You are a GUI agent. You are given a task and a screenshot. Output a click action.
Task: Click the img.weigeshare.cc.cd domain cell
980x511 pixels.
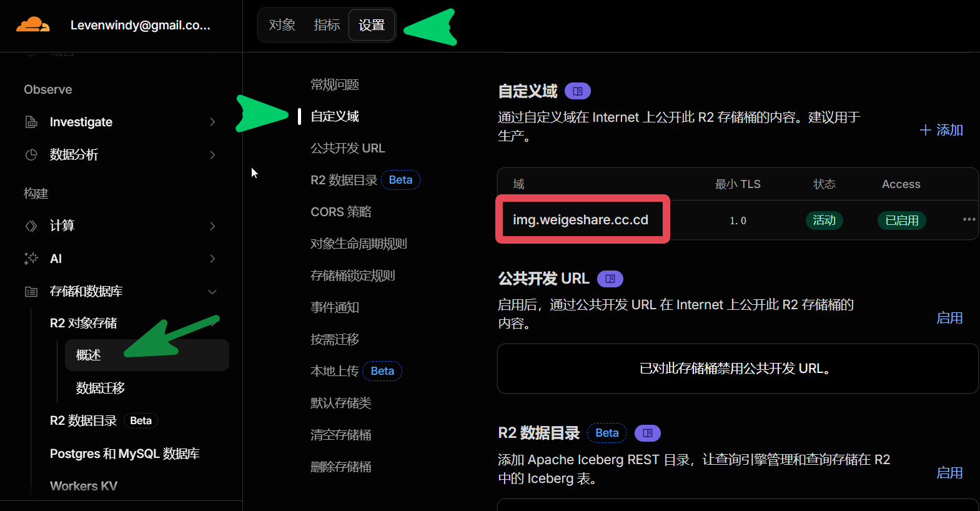tap(581, 220)
